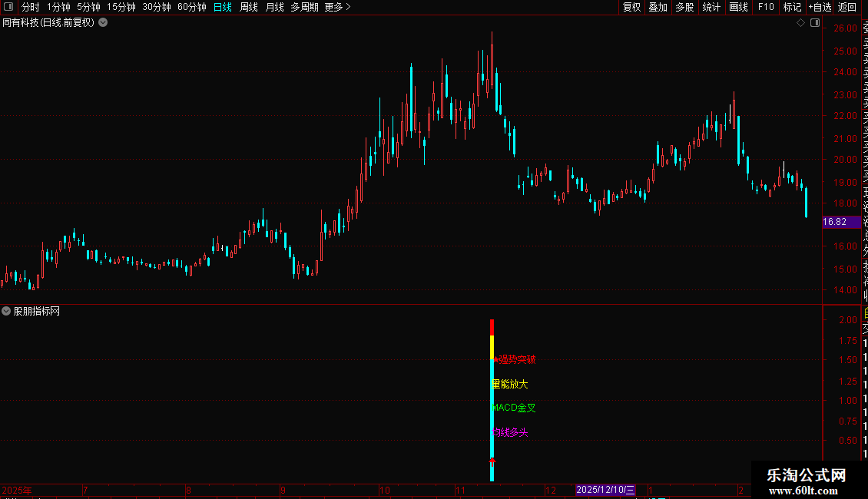Open the 复权 adjustment menu
This screenshot has height=499, width=868.
click(x=631, y=7)
